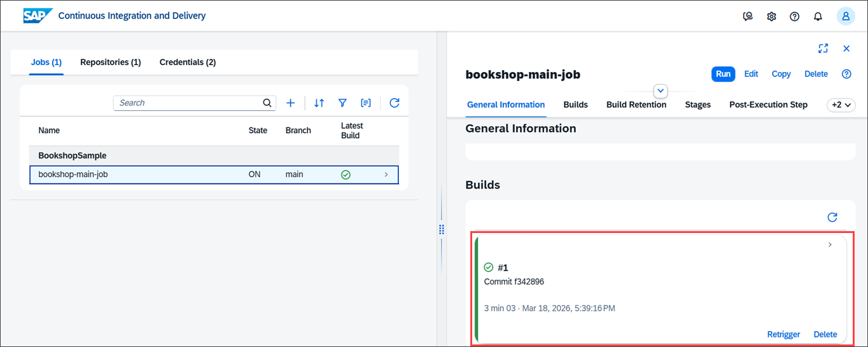868x347 pixels.
Task: Refresh the Builds list
Action: [x=832, y=217]
